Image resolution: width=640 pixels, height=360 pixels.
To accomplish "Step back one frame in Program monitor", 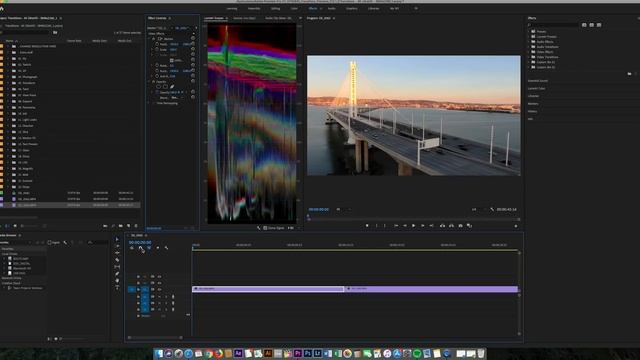I will click(x=404, y=226).
